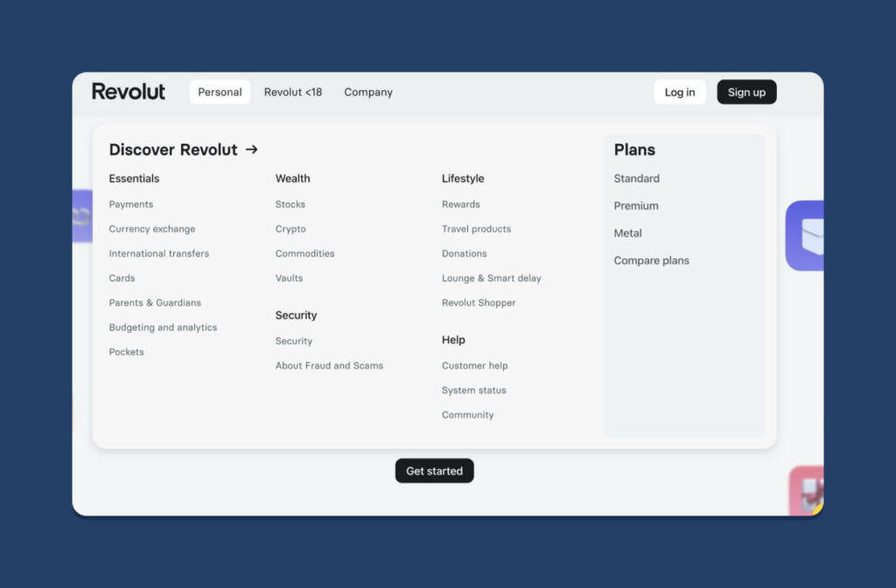Open Budgeting and analytics

(x=163, y=327)
